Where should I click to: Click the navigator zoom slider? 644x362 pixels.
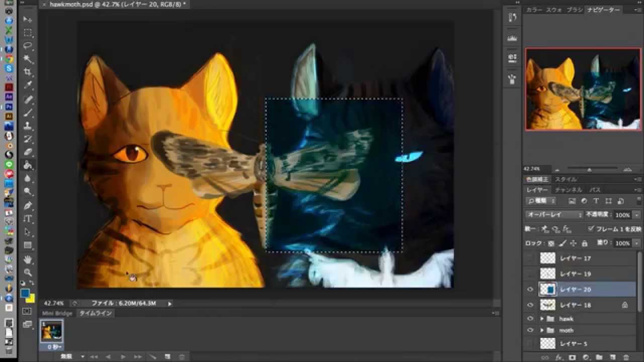pyautogui.click(x=590, y=169)
